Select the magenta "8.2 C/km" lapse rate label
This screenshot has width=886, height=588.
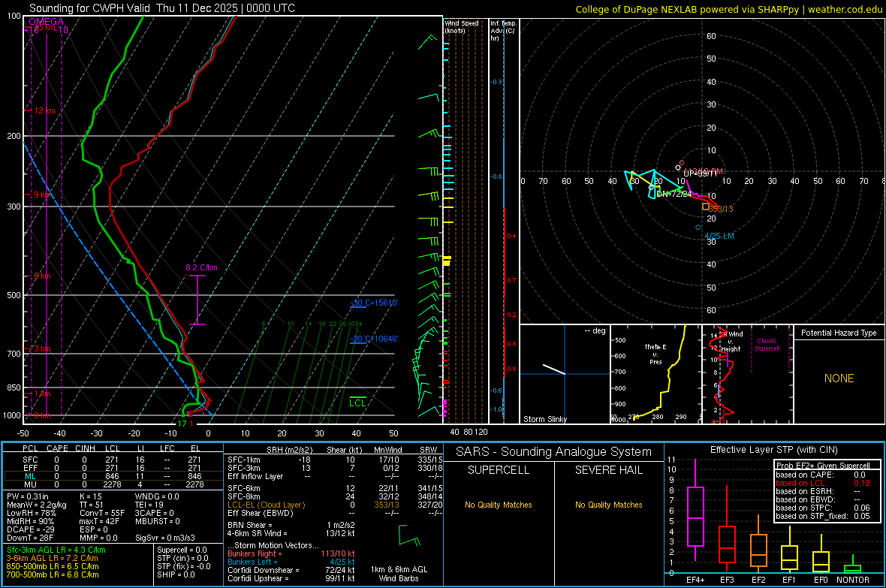tap(201, 267)
